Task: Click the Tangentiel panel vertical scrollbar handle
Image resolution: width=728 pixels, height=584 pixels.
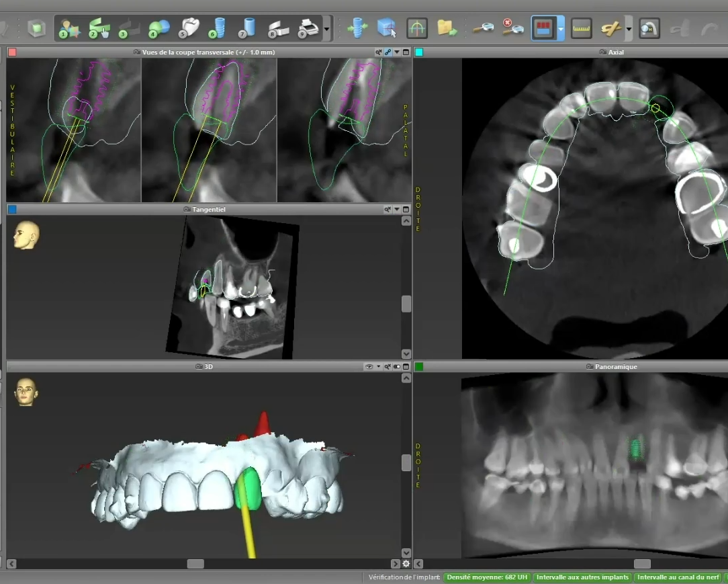Action: pos(406,304)
